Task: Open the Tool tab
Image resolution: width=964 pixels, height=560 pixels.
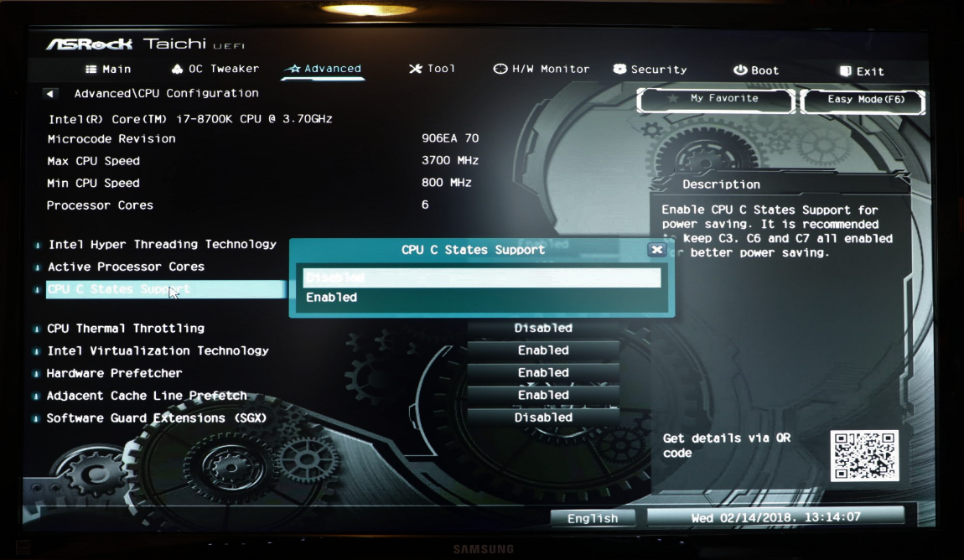Action: (x=433, y=68)
